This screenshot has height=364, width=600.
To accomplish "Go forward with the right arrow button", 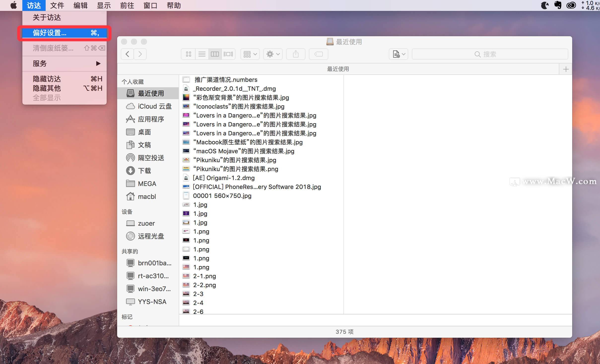I will pos(140,54).
